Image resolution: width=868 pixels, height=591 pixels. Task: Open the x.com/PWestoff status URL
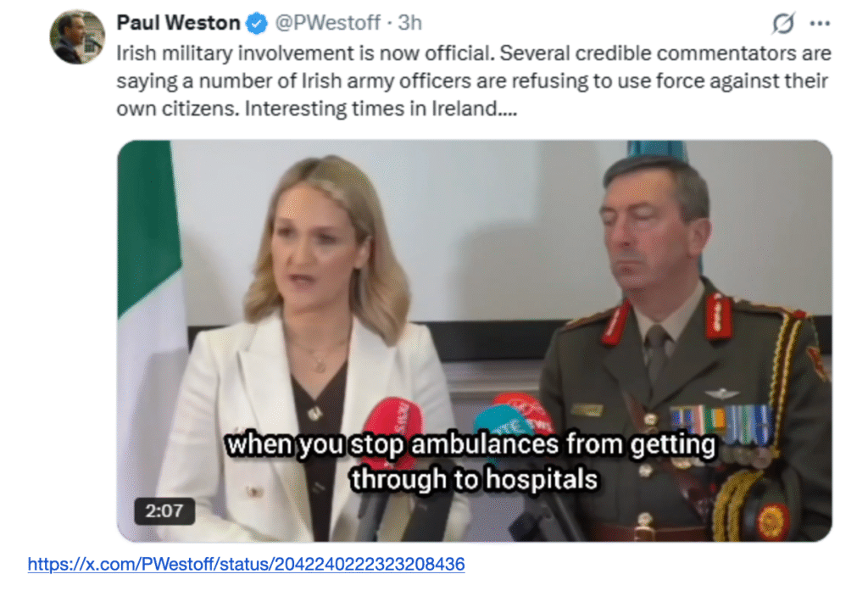(247, 564)
